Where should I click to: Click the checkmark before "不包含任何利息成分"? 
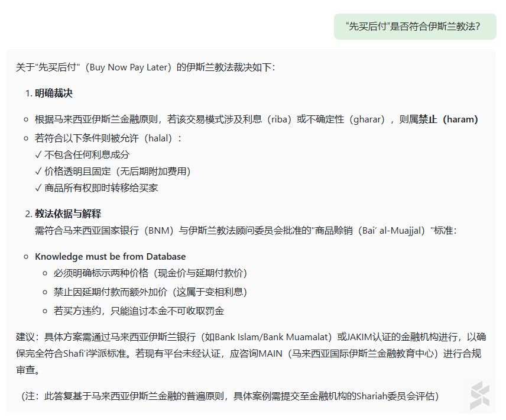point(38,154)
